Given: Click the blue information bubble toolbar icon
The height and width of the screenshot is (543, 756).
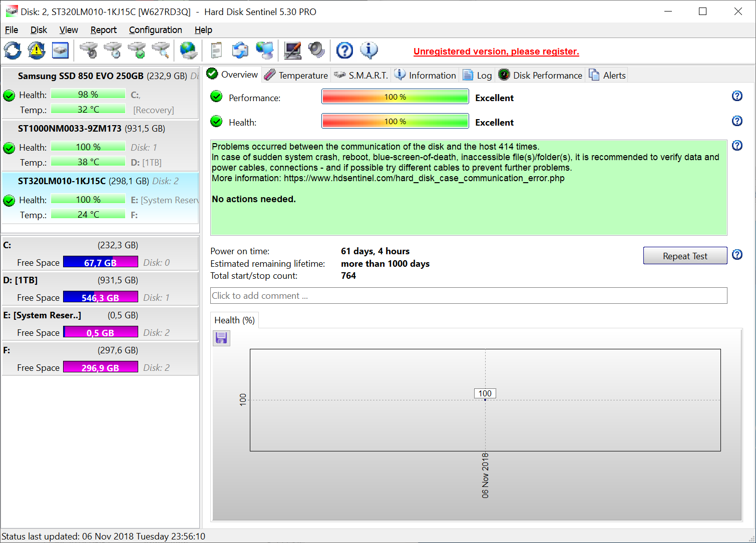Looking at the screenshot, I should click(369, 50).
